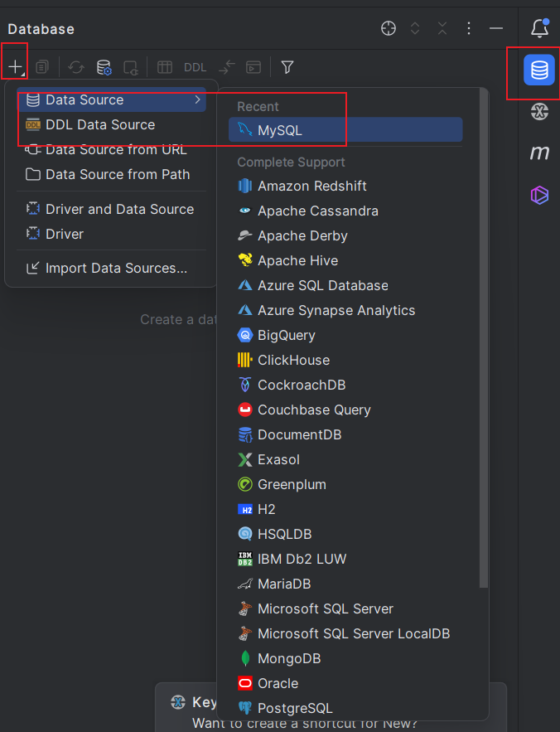Click the Data Source Properties toolbar icon
This screenshot has height=732, width=560.
pyautogui.click(x=104, y=67)
